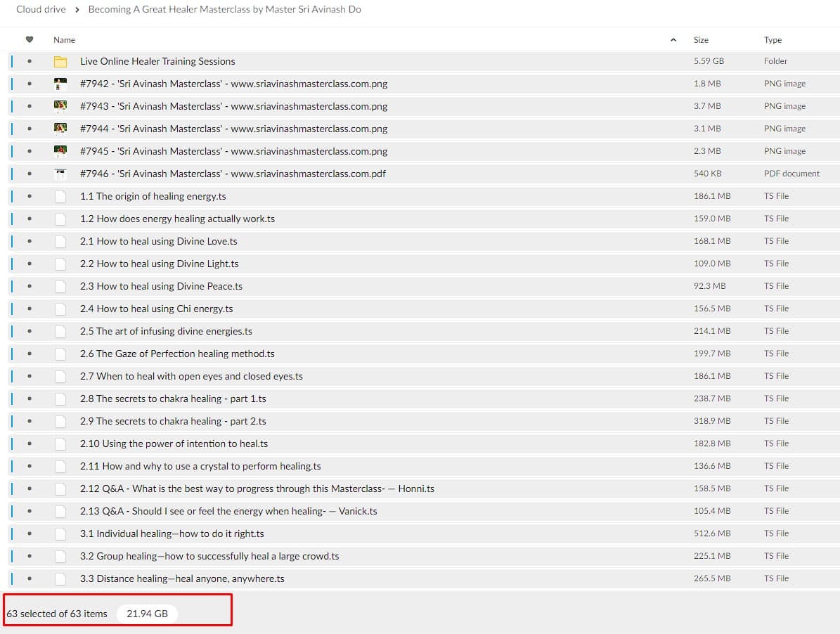Click the heart favorites icon in column header
Image resolution: width=840 pixels, height=634 pixels.
tap(30, 40)
